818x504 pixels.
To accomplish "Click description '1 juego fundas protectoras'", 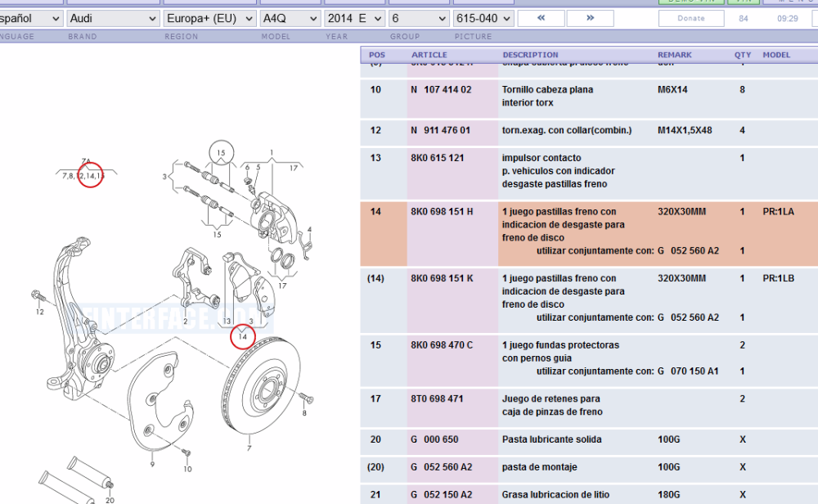I will click(x=561, y=345).
